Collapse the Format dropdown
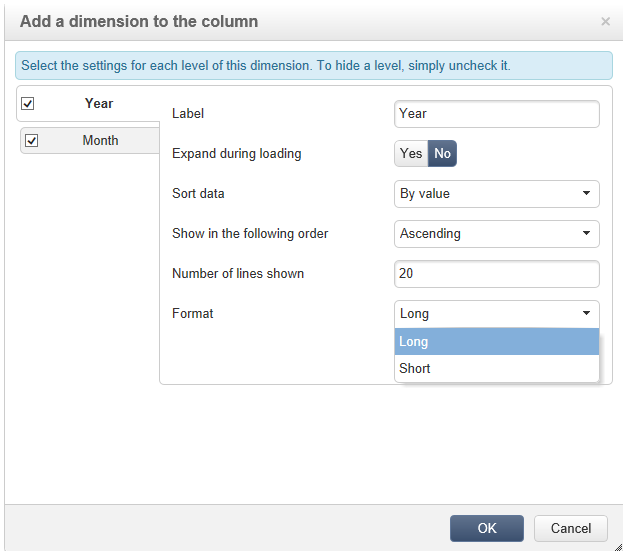This screenshot has height=556, width=627. pyautogui.click(x=496, y=314)
